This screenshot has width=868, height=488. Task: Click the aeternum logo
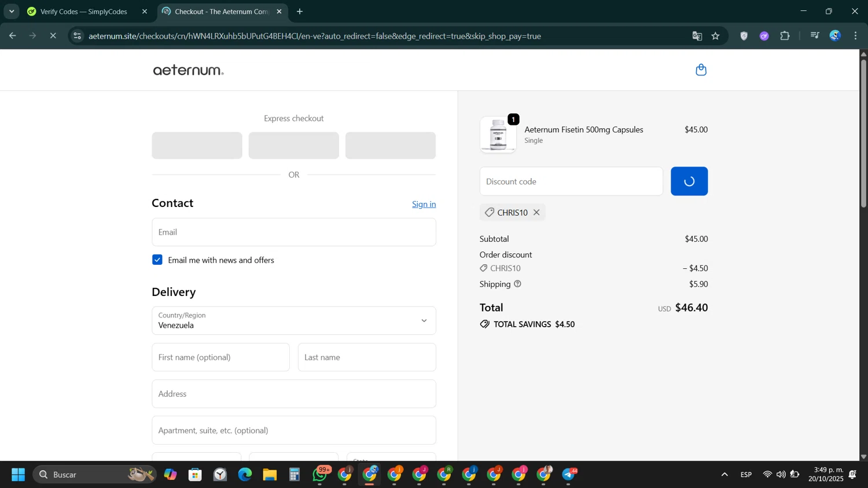point(188,70)
